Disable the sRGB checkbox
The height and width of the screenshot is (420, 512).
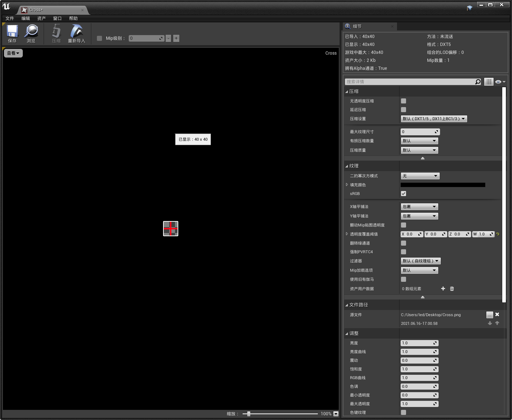coord(403,194)
